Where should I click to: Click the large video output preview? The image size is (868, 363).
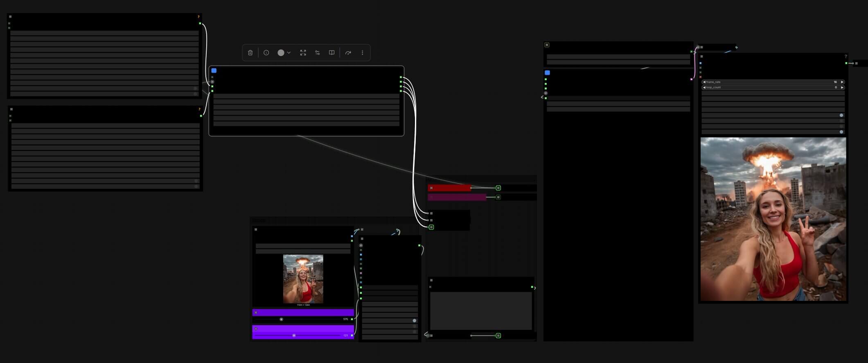[773, 219]
